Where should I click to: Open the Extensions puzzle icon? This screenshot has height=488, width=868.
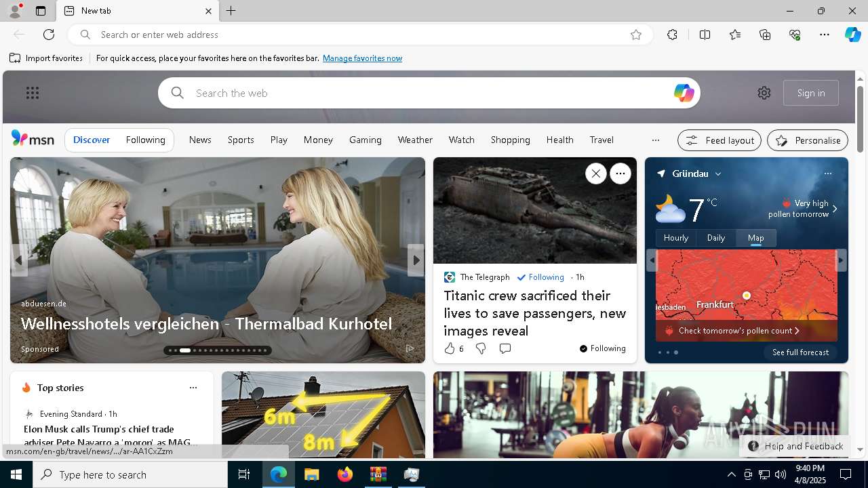(x=672, y=35)
